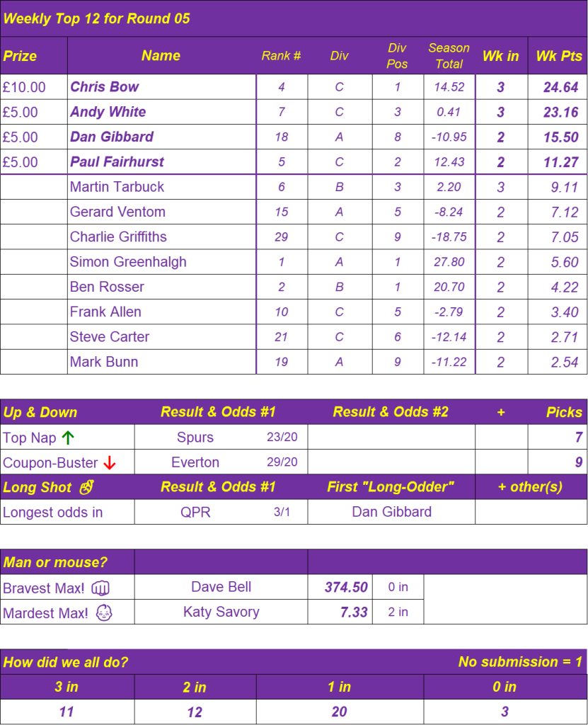Select the QPR longest odds cell
The image size is (588, 725).
[x=195, y=513]
